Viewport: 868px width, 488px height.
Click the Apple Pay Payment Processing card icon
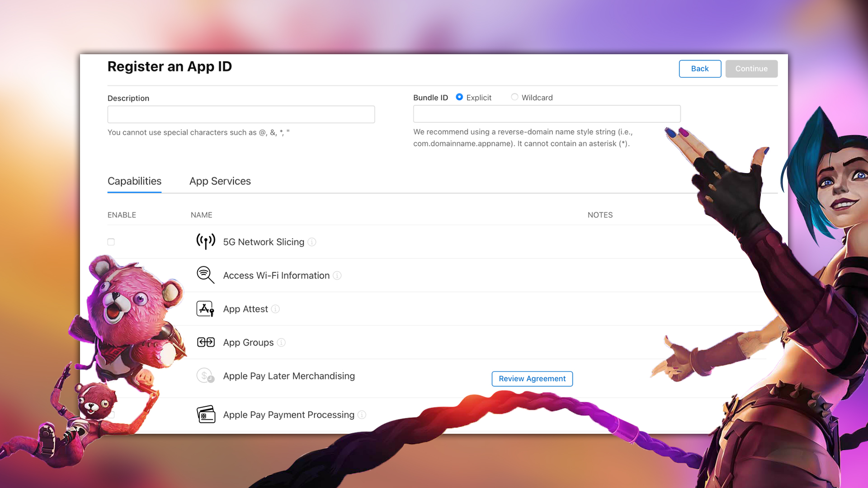coord(206,414)
